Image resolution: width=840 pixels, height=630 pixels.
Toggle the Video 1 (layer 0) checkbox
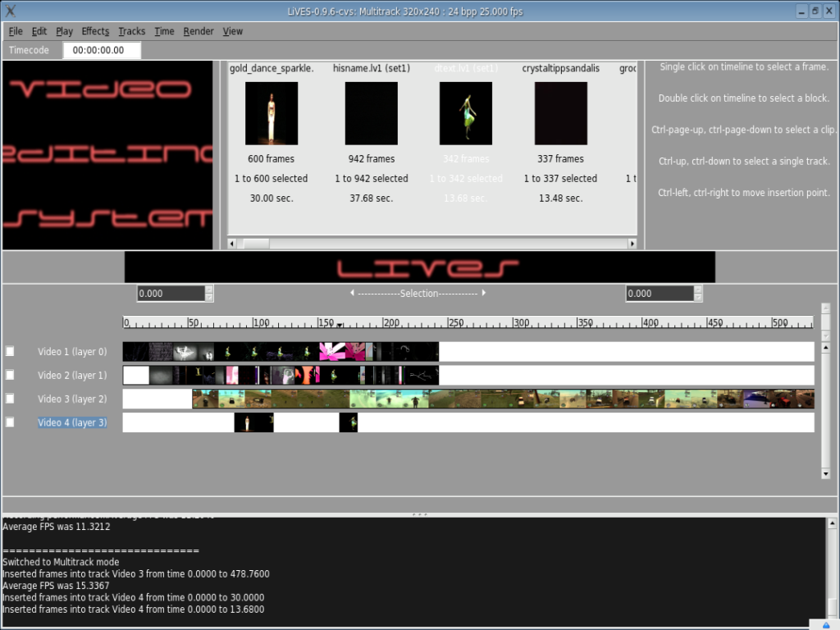[10, 351]
